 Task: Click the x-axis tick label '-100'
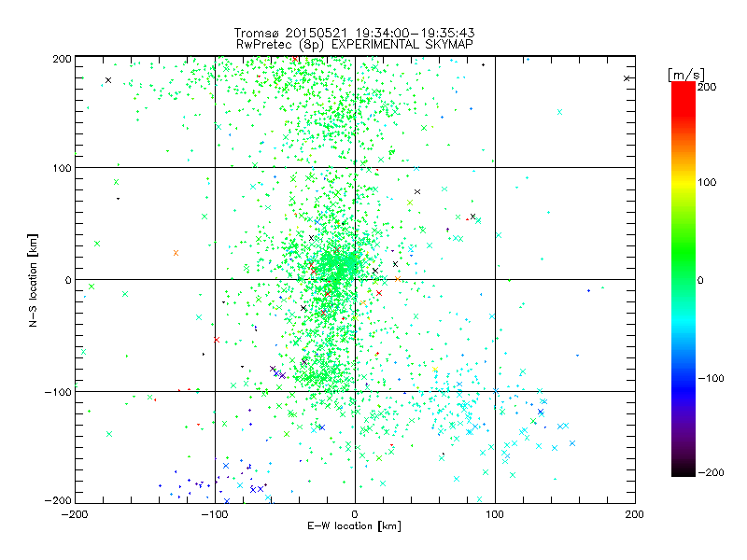(x=215, y=514)
